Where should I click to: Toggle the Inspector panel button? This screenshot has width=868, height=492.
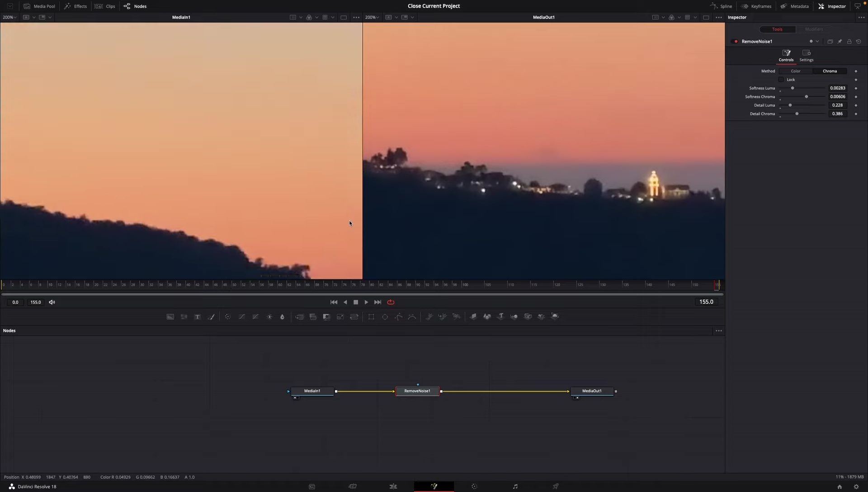(x=832, y=6)
